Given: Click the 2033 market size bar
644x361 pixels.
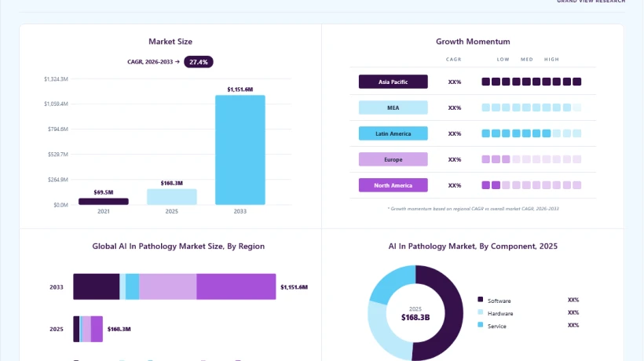Looking at the screenshot, I should pos(240,150).
